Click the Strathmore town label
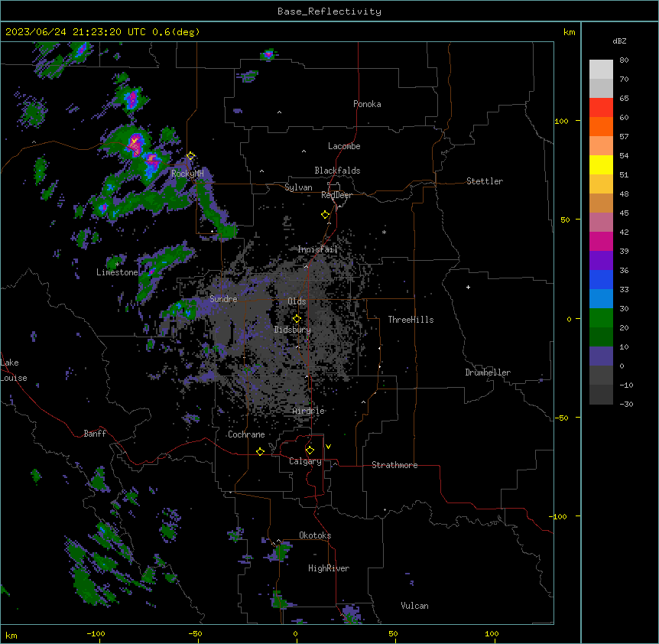 tap(394, 465)
